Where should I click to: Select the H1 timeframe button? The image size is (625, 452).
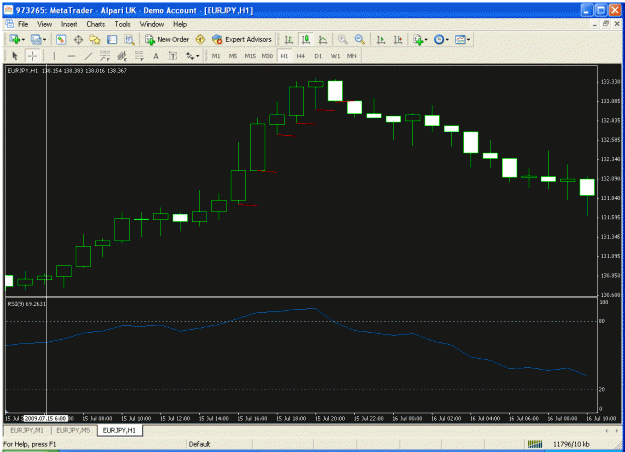point(284,56)
